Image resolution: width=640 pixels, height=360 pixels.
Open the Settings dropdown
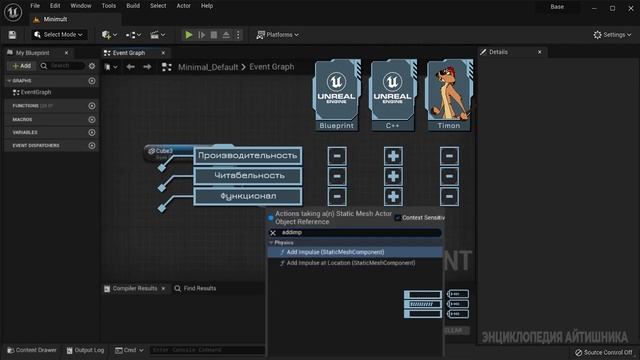612,35
